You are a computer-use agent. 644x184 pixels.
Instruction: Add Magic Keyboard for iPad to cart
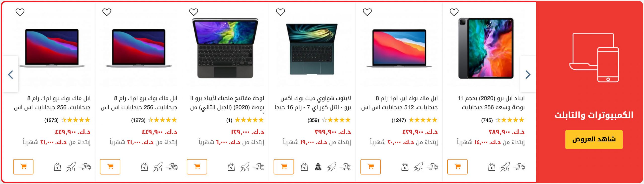point(197,167)
